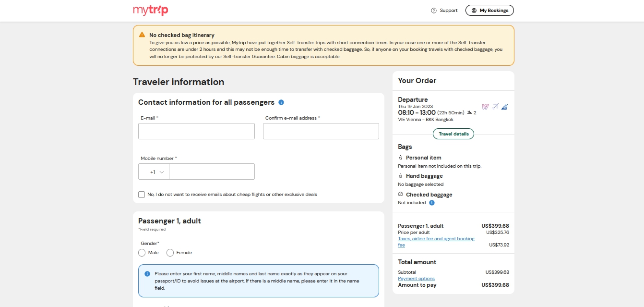
Task: Click the US$73.92 fee amount
Action: 499,245
